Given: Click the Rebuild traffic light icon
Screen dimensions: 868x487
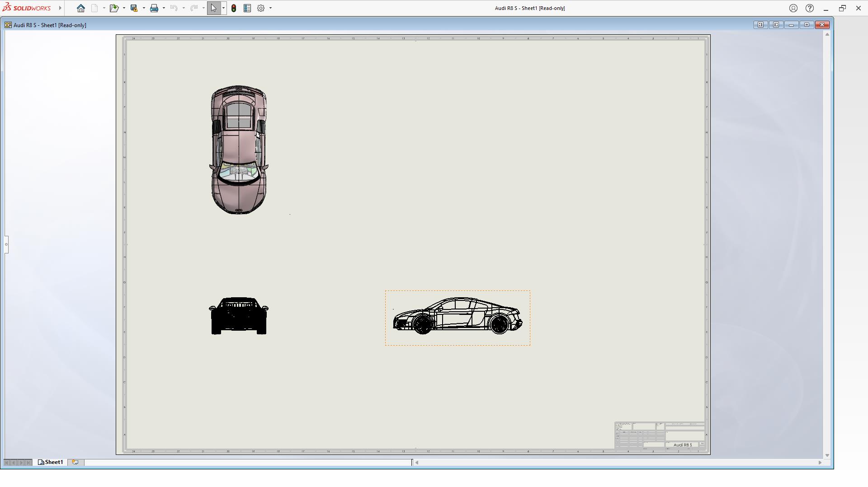Looking at the screenshot, I should coord(234,8).
